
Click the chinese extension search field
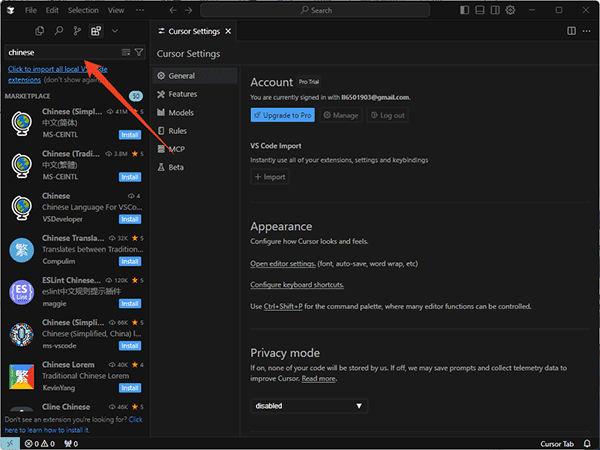click(x=60, y=52)
